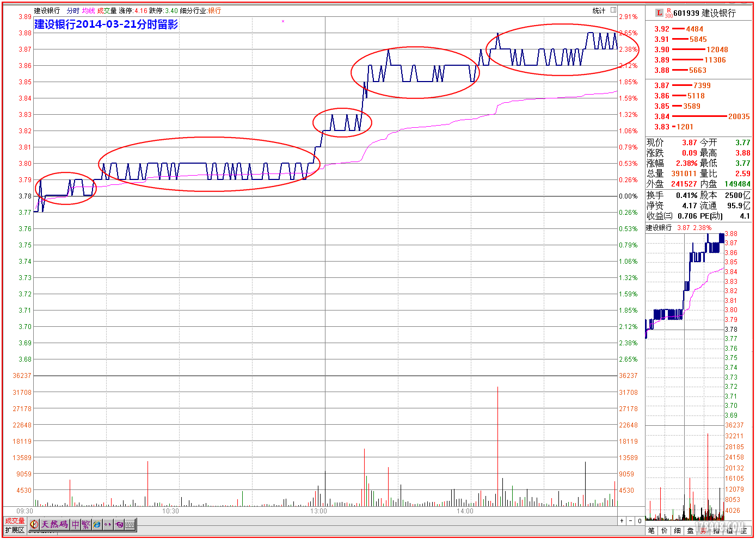Click the 601939 建设银行 stock title
The height and width of the screenshot is (540, 756).
click(x=704, y=13)
